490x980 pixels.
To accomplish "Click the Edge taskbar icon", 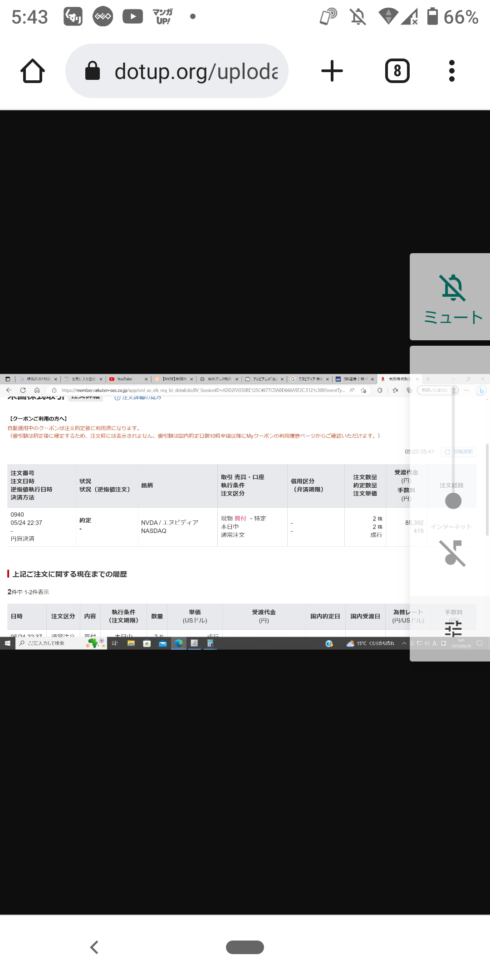I will pos(179,643).
